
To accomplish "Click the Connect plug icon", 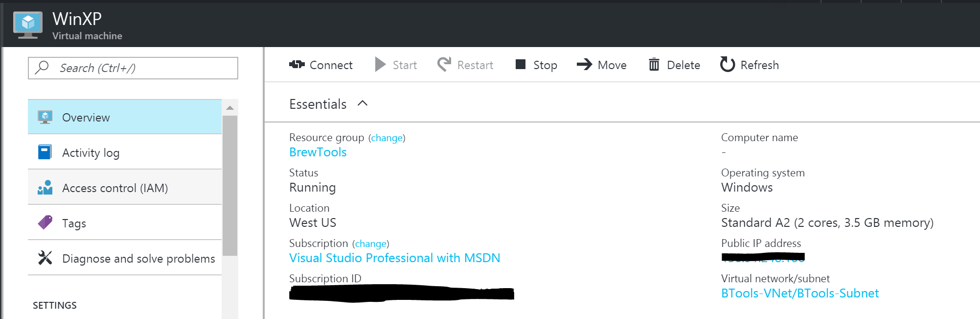I will pos(297,65).
